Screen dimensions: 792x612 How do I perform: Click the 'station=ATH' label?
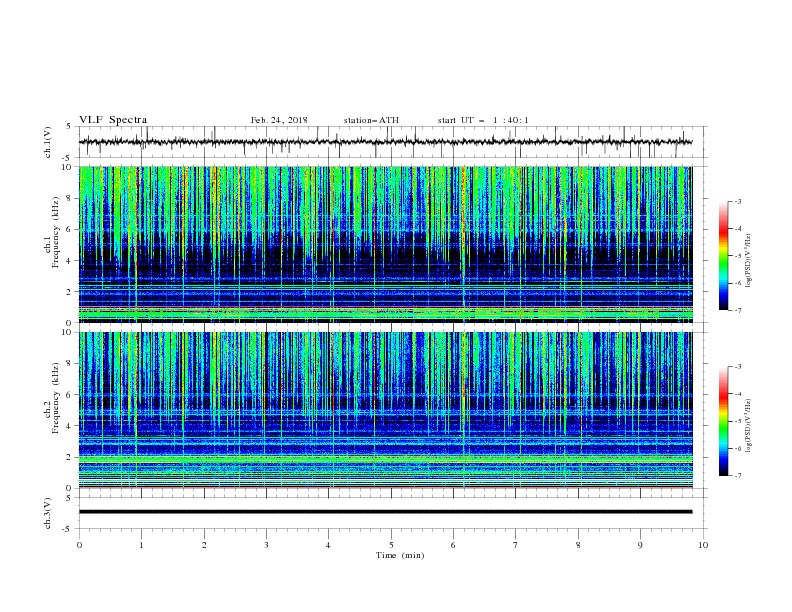[371, 120]
